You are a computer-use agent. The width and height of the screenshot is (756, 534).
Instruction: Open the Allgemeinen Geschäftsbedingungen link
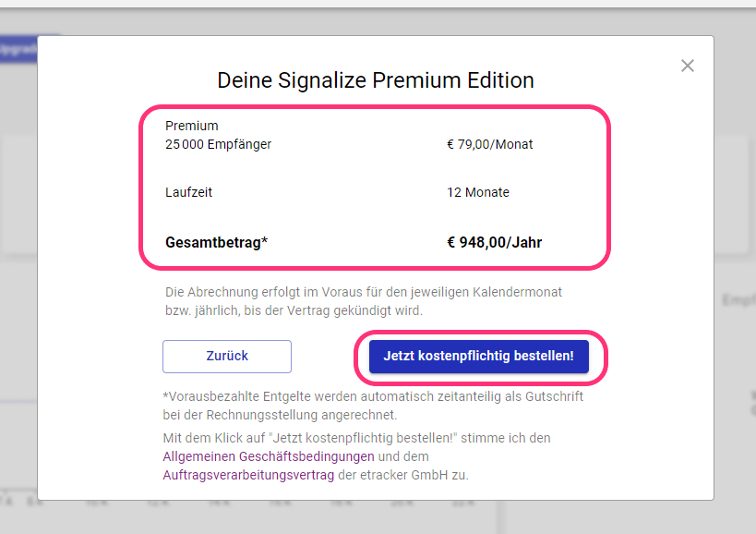click(x=269, y=456)
